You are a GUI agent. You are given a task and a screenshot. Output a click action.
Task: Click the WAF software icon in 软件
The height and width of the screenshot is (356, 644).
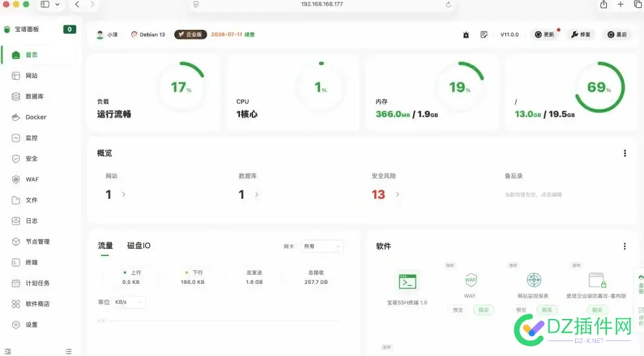point(470,280)
